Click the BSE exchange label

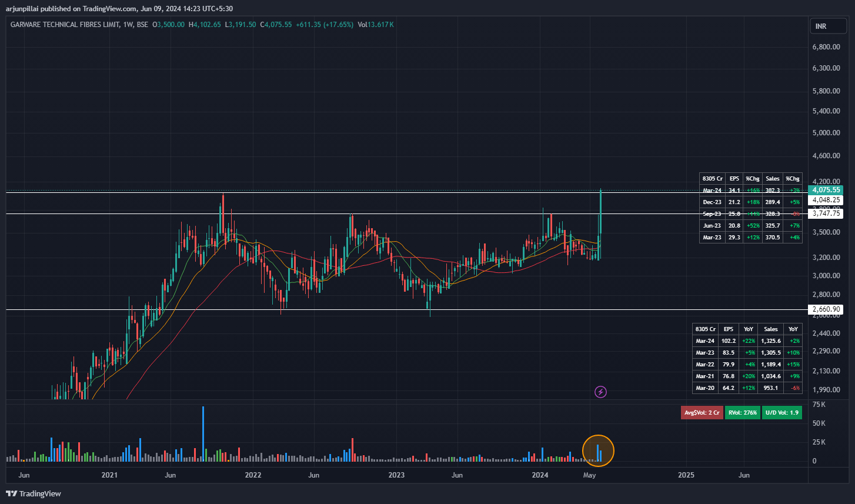(x=142, y=25)
